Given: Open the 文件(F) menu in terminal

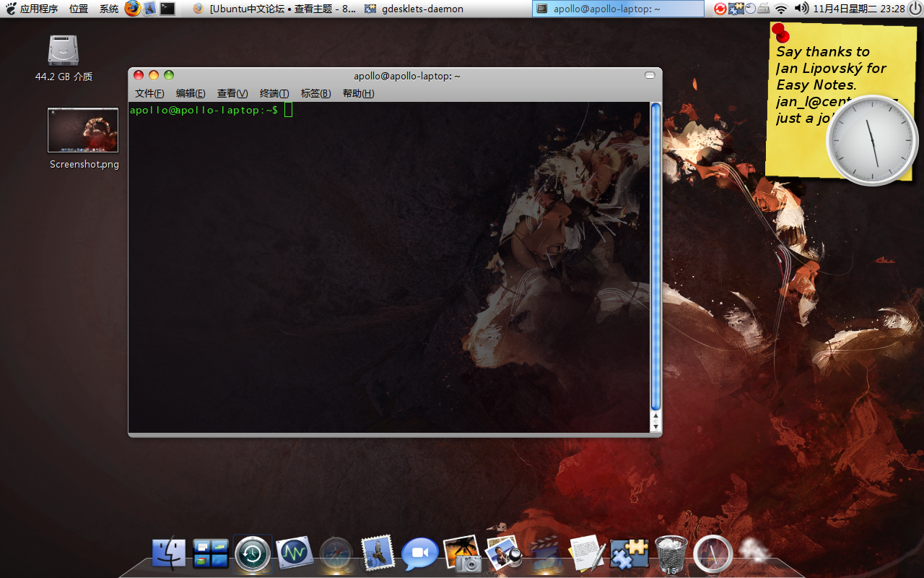Looking at the screenshot, I should point(149,93).
